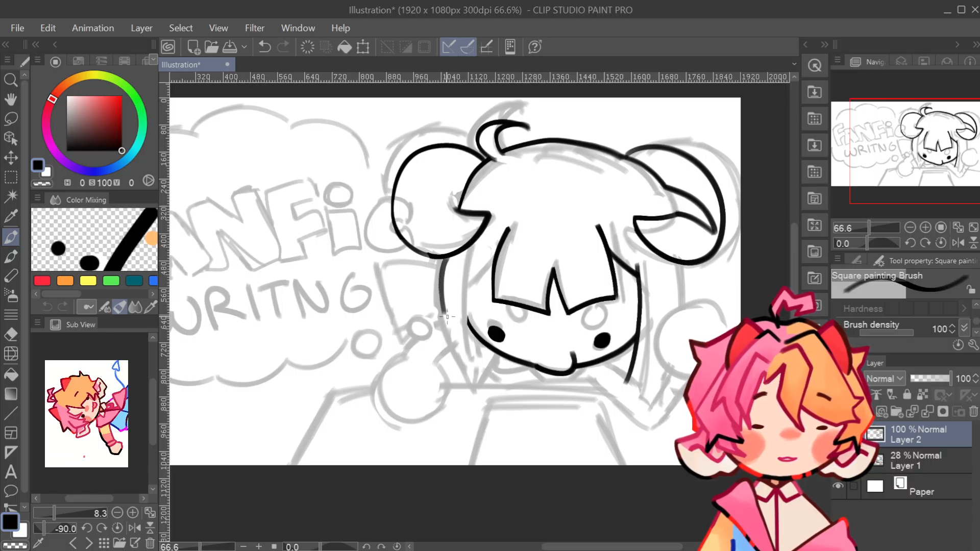Select the Zoom magnifier tool
980x551 pixels.
point(11,80)
